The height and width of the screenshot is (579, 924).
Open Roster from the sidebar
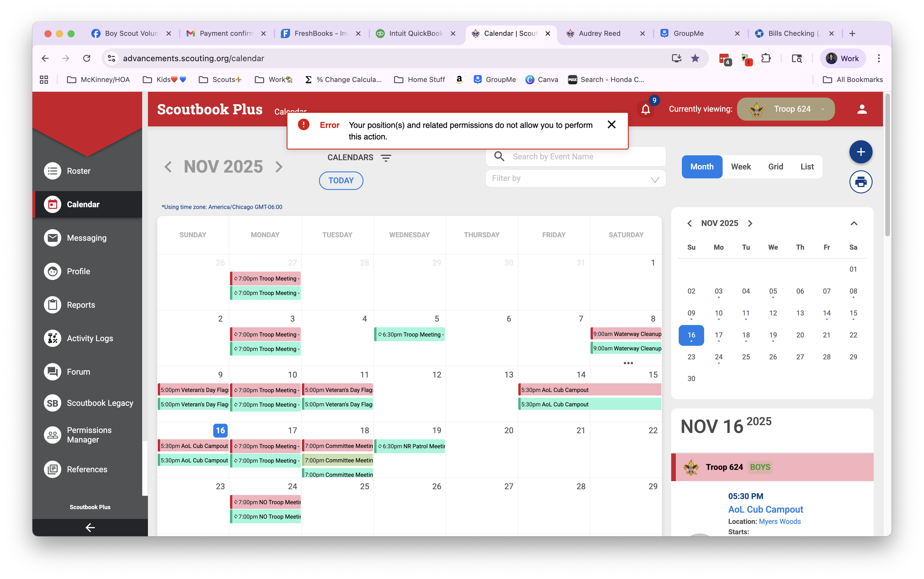click(x=78, y=171)
